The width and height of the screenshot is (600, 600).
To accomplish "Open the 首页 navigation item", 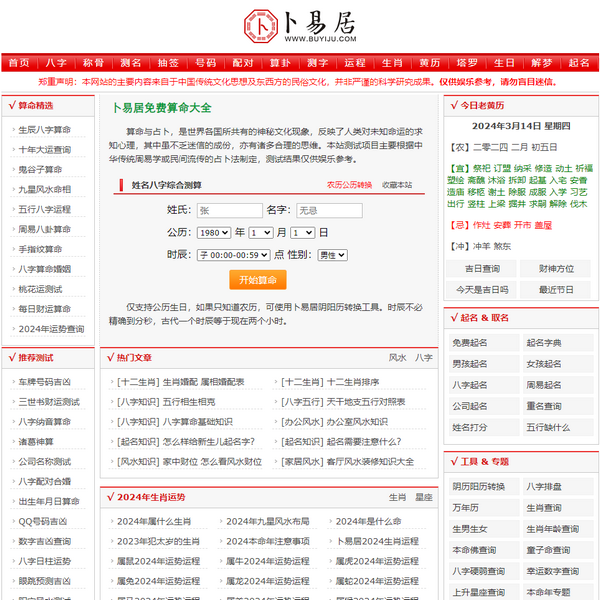I will point(19,62).
